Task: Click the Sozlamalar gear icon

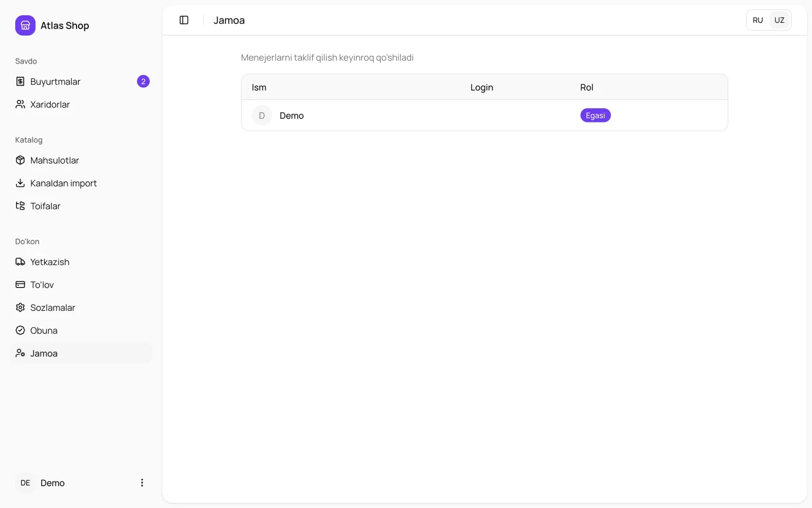Action: 20,307
